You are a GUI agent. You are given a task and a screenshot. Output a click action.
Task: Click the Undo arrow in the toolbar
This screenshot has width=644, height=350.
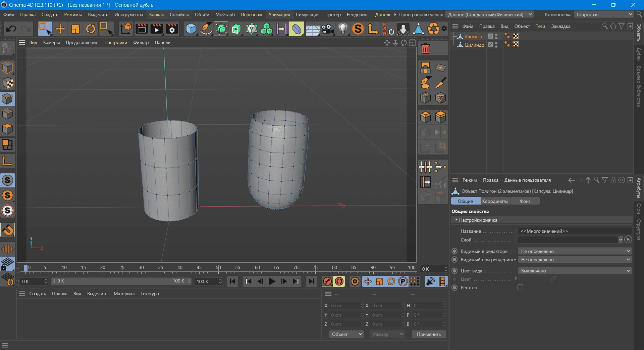point(11,29)
